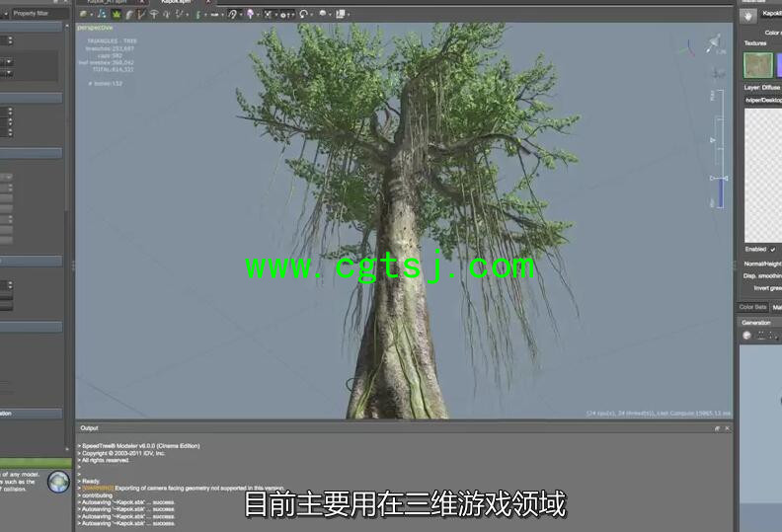The image size is (782, 532).
Task: Close the Output panel
Action: click(x=728, y=428)
